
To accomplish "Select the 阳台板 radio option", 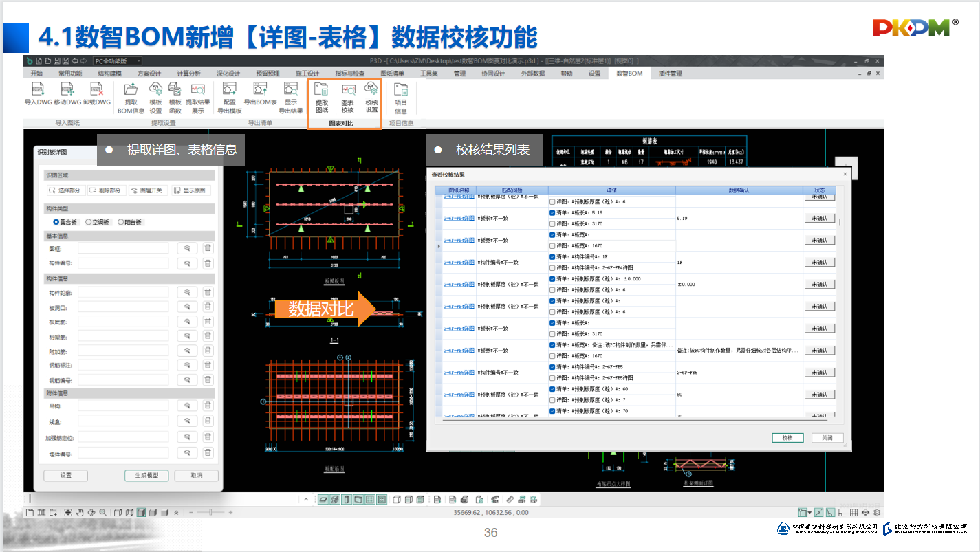I will coord(121,222).
